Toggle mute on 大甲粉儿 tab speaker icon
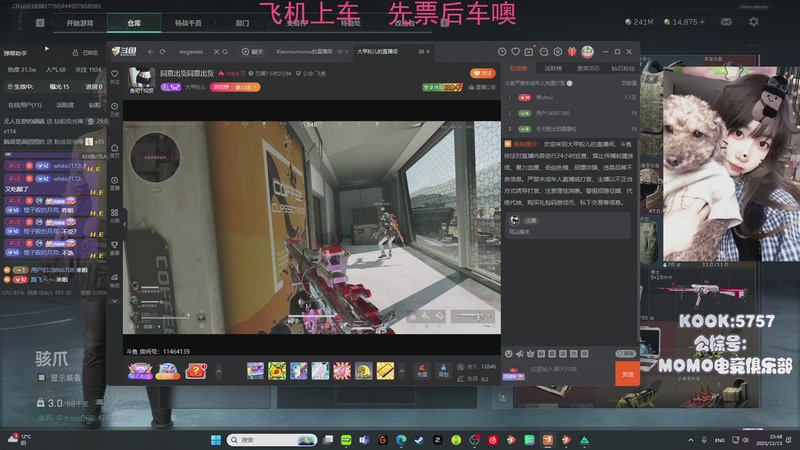 421,52
